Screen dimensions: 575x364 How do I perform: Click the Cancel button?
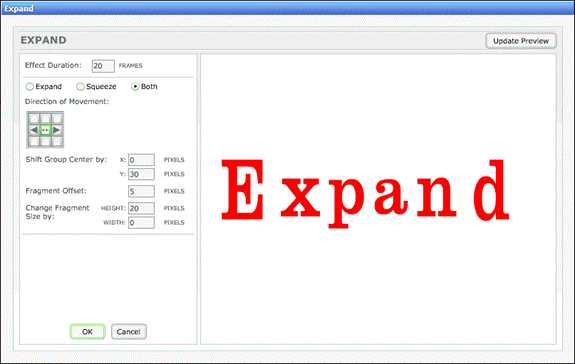click(x=129, y=332)
